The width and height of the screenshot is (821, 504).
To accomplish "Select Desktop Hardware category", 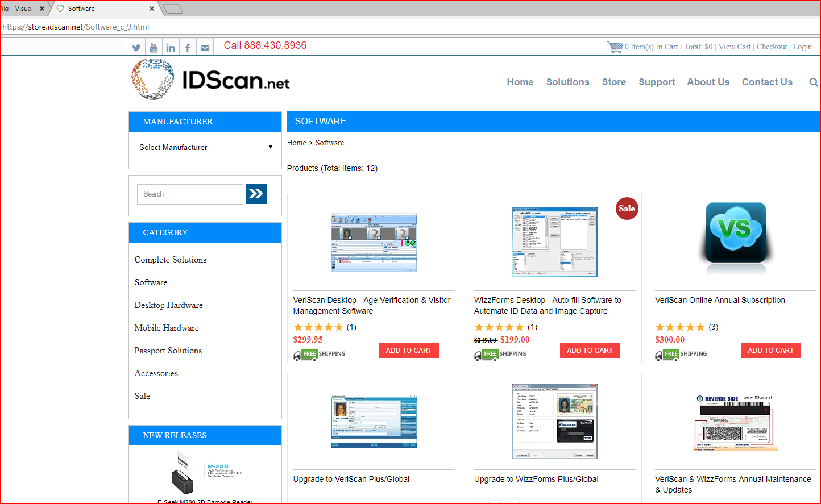I will point(168,305).
